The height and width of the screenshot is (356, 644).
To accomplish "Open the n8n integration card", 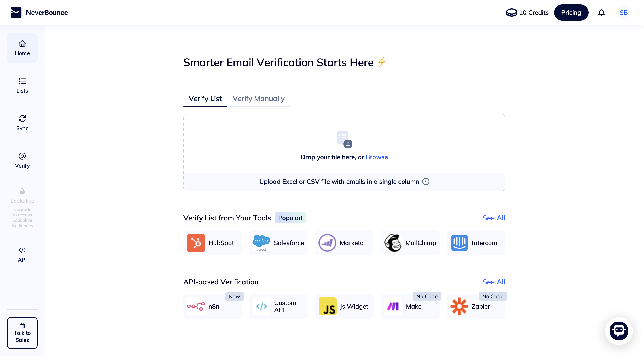I will click(212, 306).
